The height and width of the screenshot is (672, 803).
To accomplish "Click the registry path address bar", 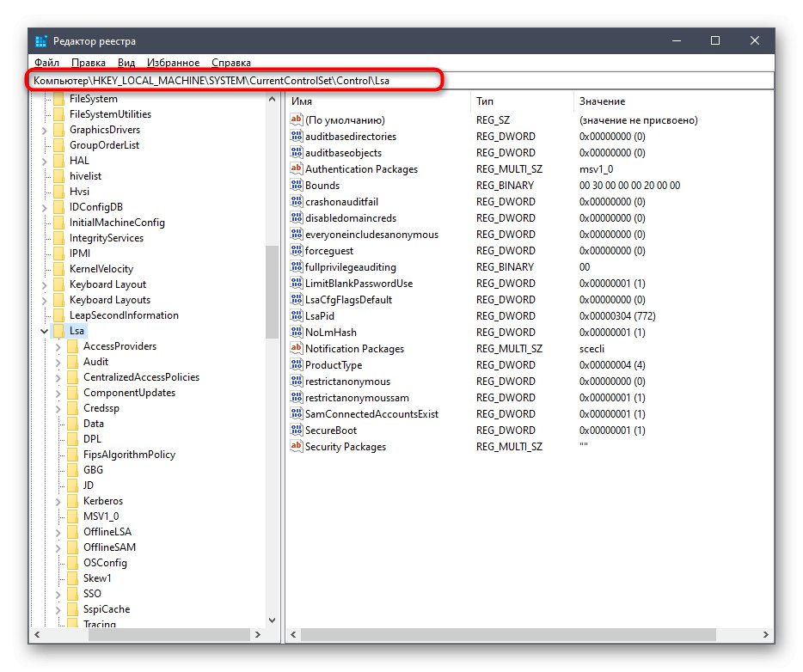I will click(x=401, y=81).
